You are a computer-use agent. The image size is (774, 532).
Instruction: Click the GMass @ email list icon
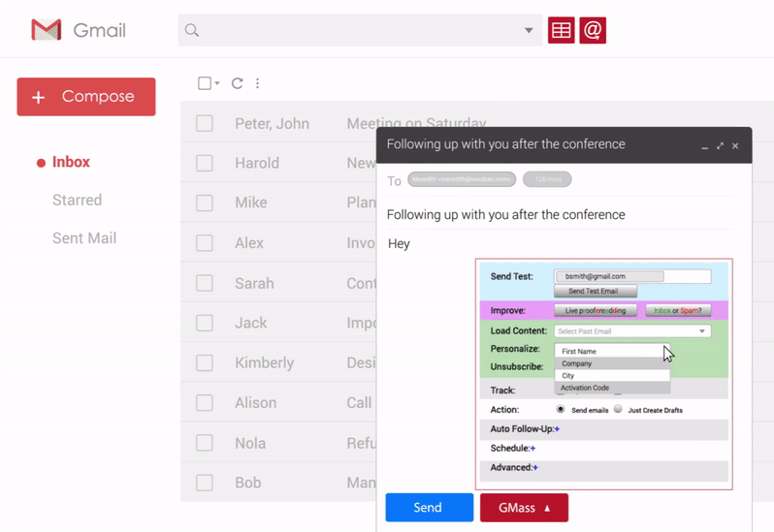(593, 30)
